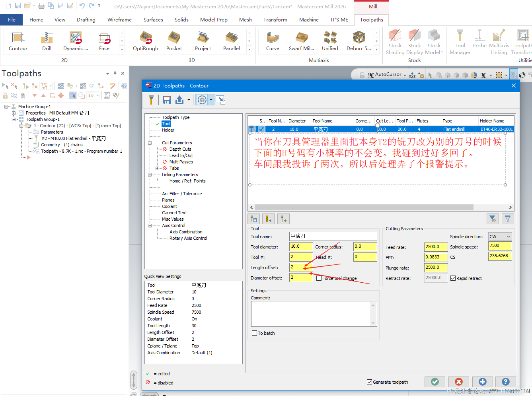Select the Swarf Milling toolpath
This screenshot has height=396, width=532.
pos(301,41)
